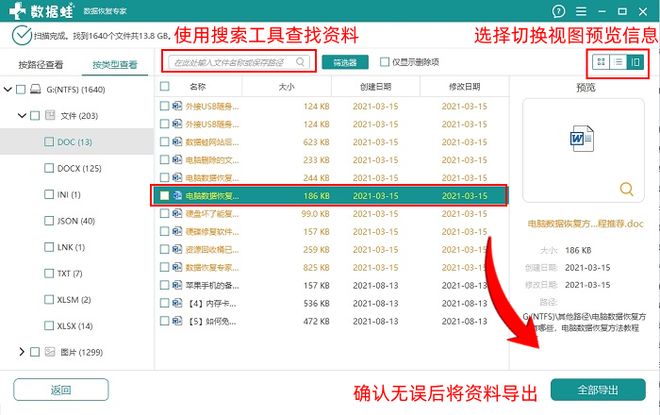This screenshot has width=660, height=415.
Task: Click the 返回 back button
Action: coord(61,390)
